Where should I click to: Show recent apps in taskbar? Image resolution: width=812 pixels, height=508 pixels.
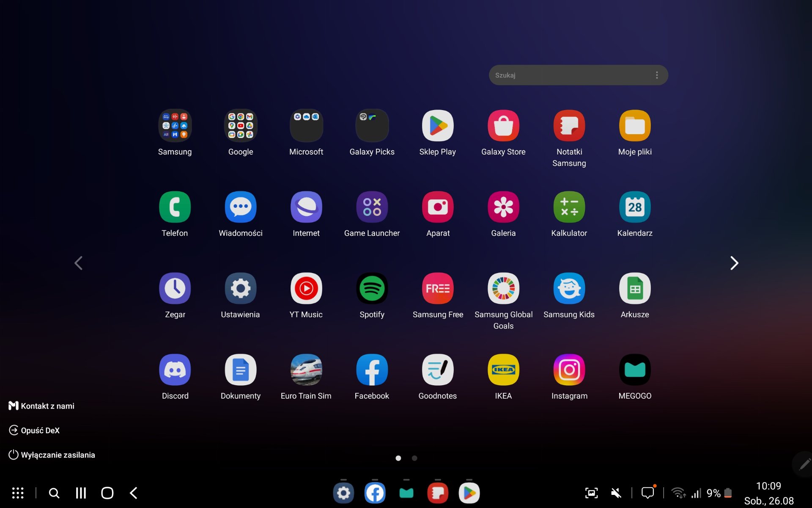coord(81,493)
